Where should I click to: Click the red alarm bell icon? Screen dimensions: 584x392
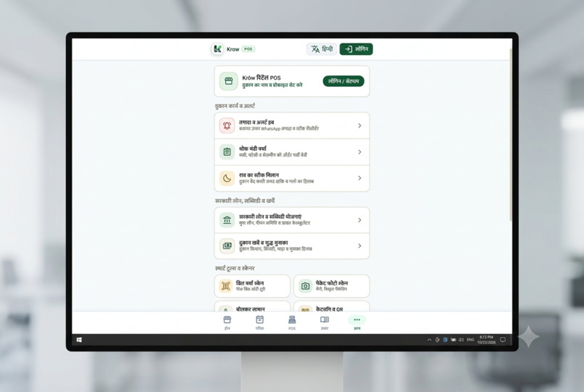pyautogui.click(x=227, y=125)
